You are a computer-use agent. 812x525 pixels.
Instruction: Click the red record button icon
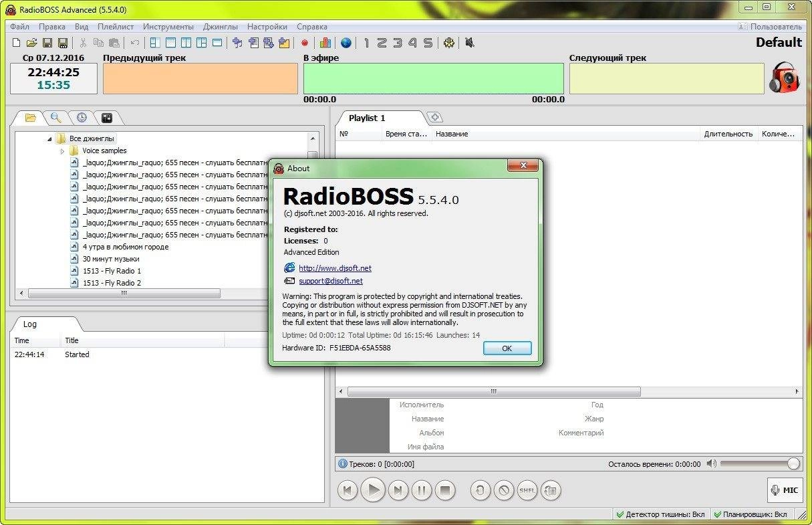point(305,43)
